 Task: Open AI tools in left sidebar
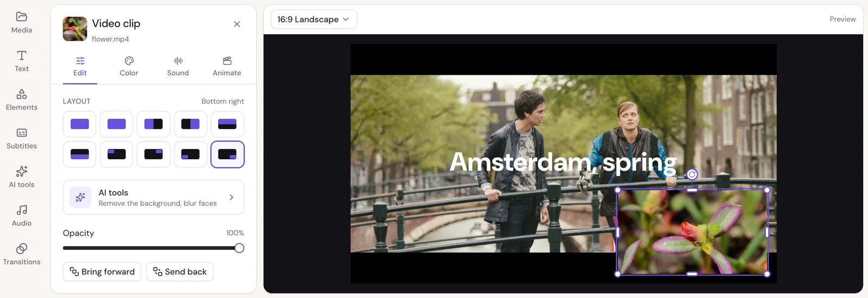[22, 177]
